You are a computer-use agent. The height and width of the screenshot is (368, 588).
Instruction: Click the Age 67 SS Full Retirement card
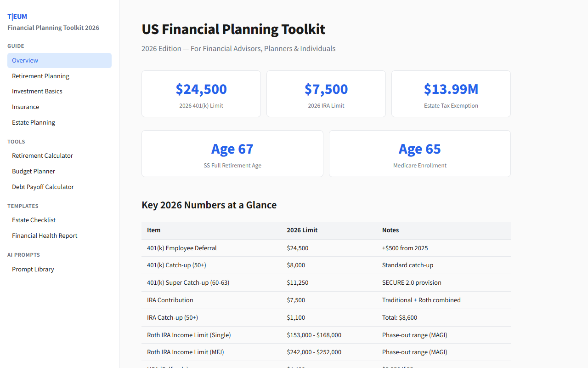point(232,154)
